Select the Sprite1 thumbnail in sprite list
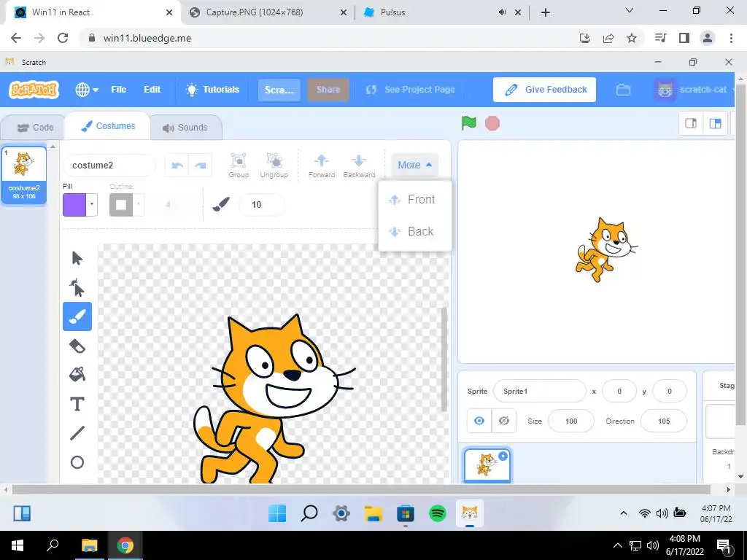 point(487,465)
